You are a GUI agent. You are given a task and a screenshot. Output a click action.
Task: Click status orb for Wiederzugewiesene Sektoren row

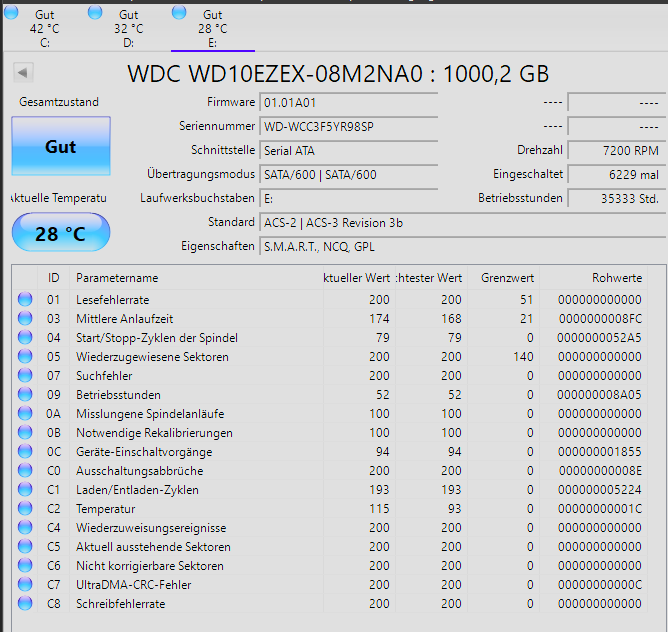click(x=25, y=356)
